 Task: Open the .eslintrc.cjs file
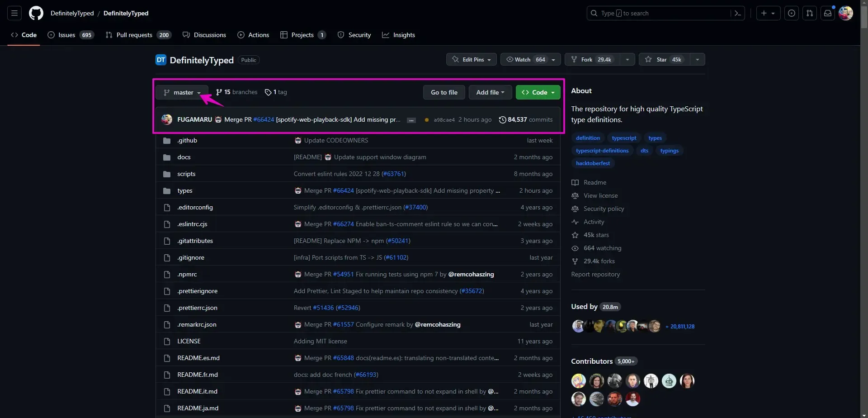192,224
